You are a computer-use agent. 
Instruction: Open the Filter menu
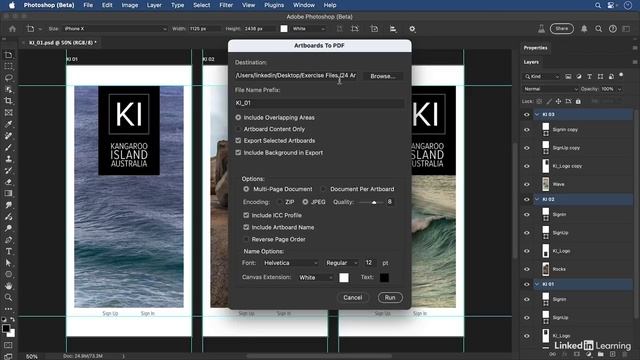(226, 5)
